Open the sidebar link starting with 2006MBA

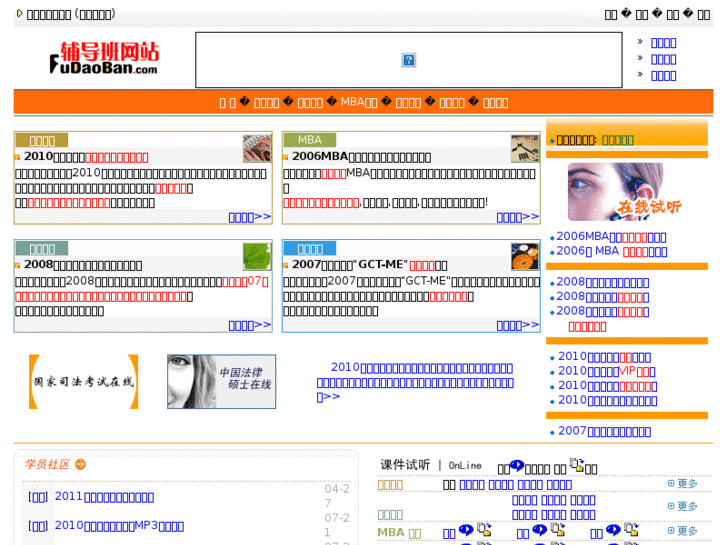point(611,237)
